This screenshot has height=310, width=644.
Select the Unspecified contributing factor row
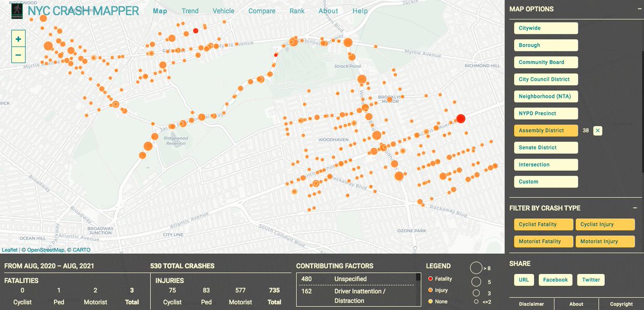(356, 279)
